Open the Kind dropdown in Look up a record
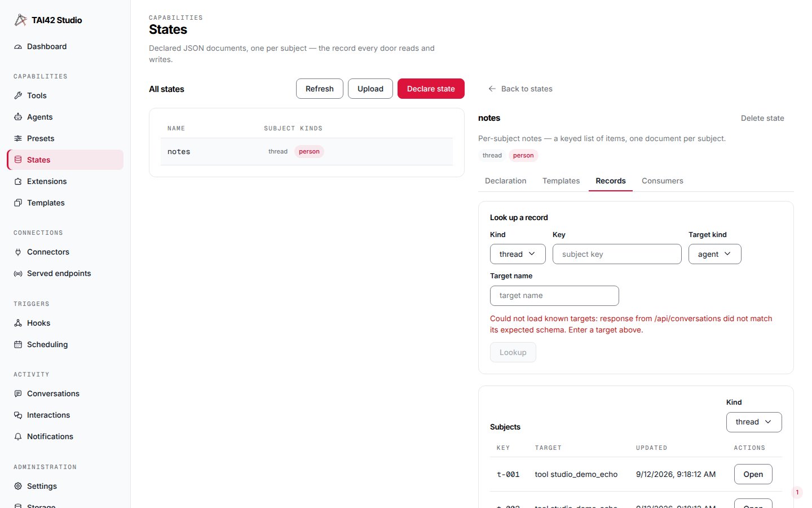The width and height of the screenshot is (812, 508). point(518,254)
